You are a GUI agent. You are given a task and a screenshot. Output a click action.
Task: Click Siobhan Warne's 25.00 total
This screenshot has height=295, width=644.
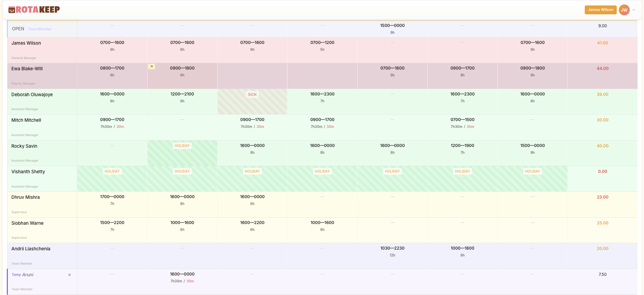[602, 223]
